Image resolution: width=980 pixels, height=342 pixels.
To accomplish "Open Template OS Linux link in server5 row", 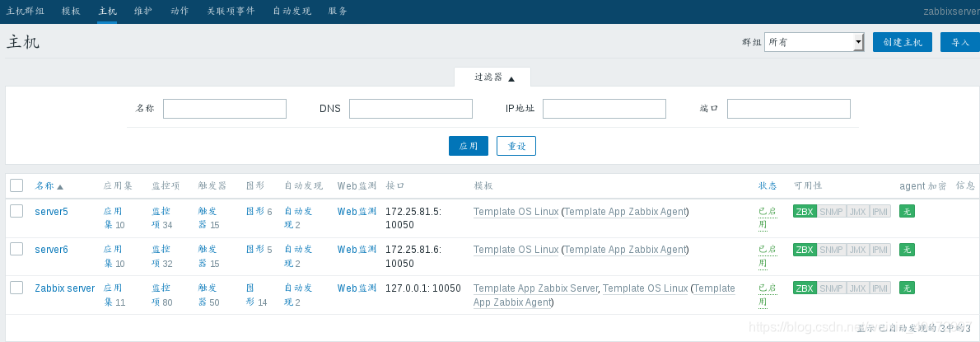I will pyautogui.click(x=516, y=212).
